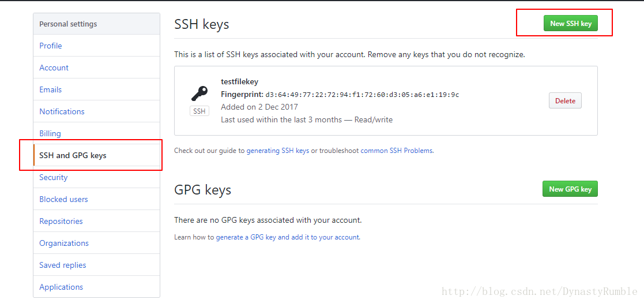Click the SSH badge under the key icon
644x303 pixels.
199,111
